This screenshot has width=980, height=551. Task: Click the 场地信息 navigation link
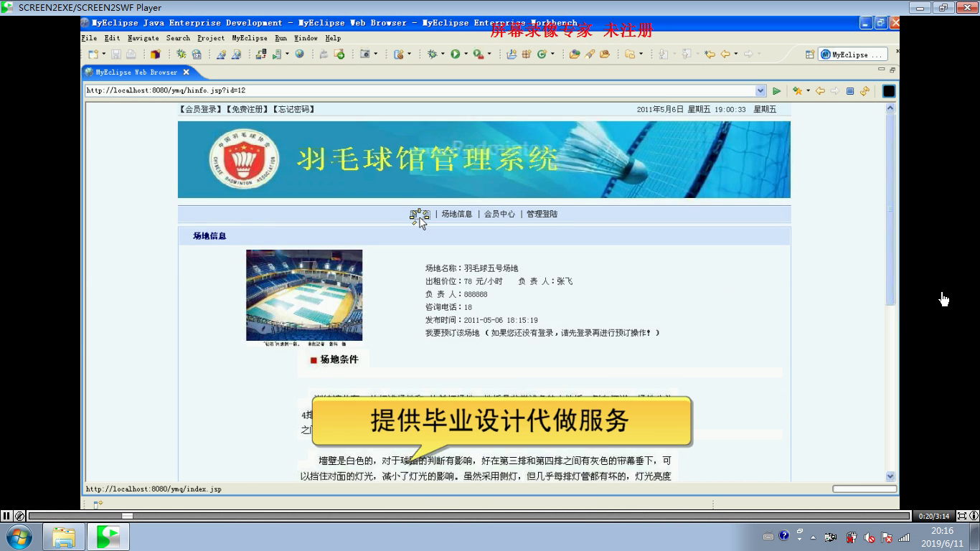[457, 214]
